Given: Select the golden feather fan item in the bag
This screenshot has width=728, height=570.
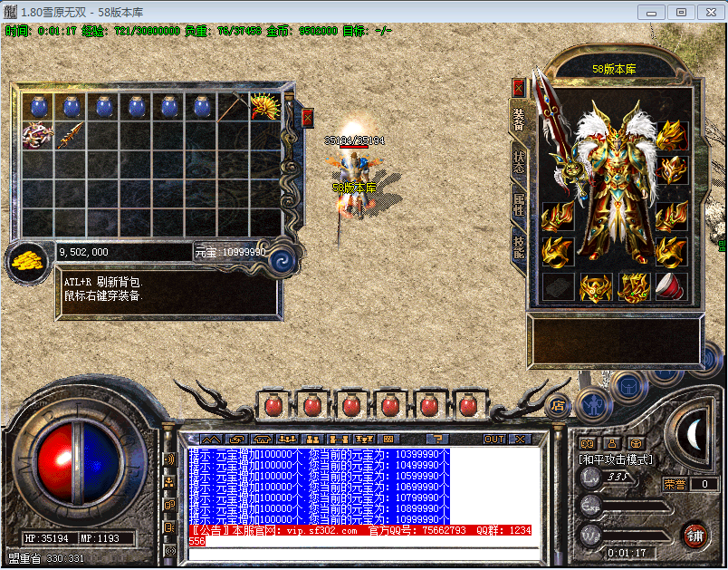Looking at the screenshot, I should click(x=265, y=106).
